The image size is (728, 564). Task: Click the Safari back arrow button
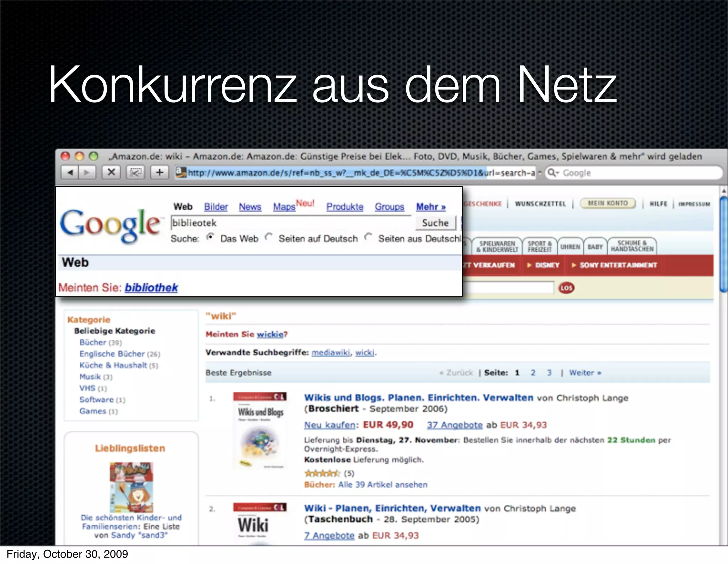70,173
